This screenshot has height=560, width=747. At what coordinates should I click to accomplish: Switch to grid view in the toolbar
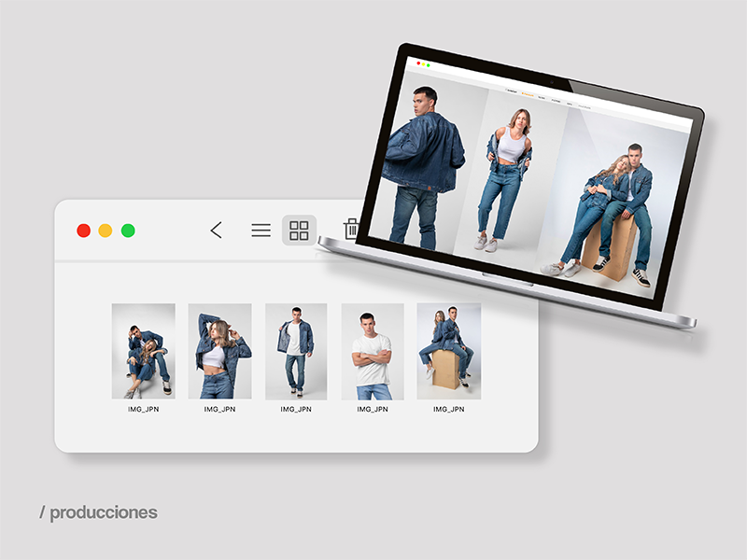pos(299,230)
